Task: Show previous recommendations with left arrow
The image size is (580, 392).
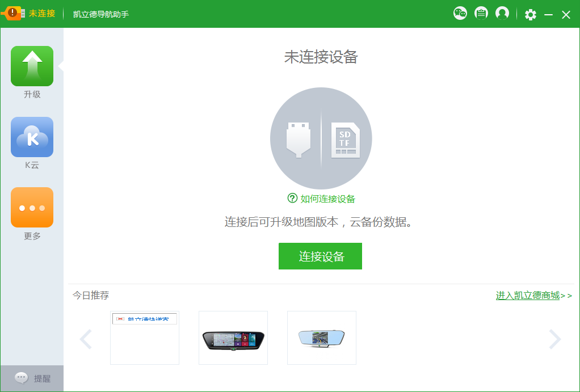Action: (86, 339)
